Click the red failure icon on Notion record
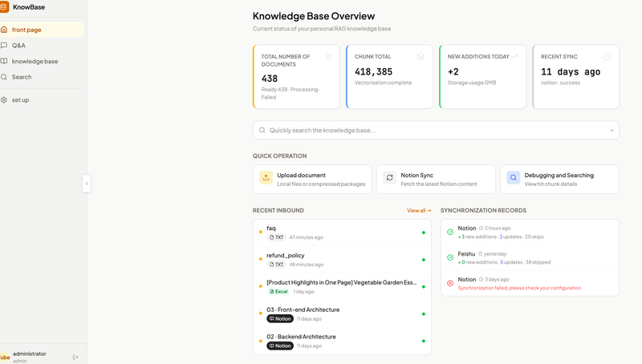 [x=450, y=283]
